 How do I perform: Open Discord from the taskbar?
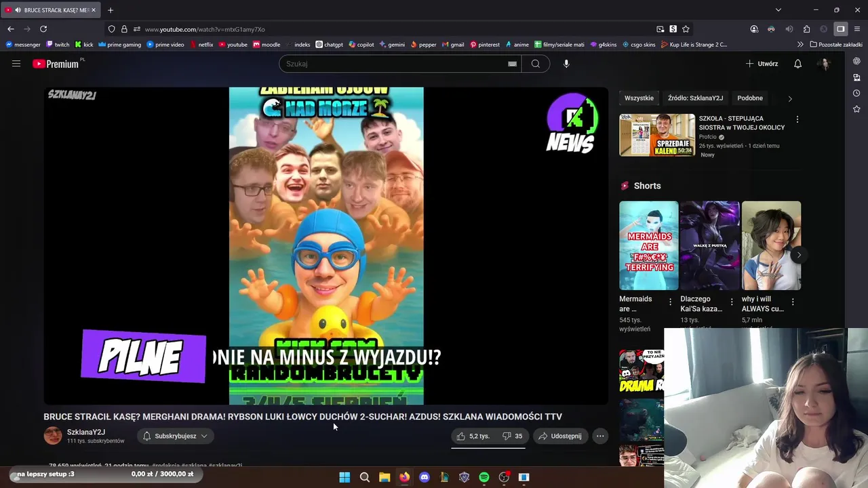[x=425, y=477]
